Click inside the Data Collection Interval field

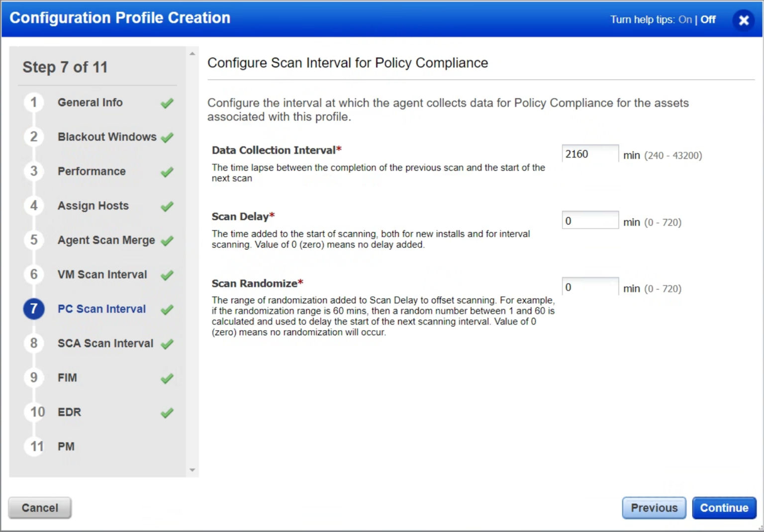(x=590, y=154)
